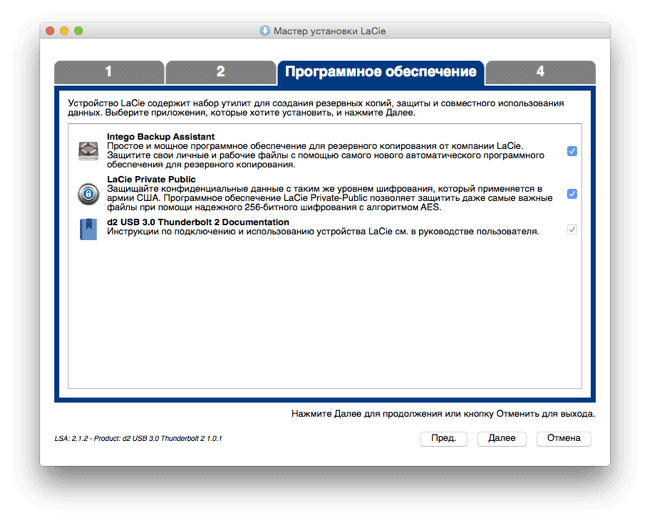
Task: Switch to step 1 tab
Action: tap(109, 73)
